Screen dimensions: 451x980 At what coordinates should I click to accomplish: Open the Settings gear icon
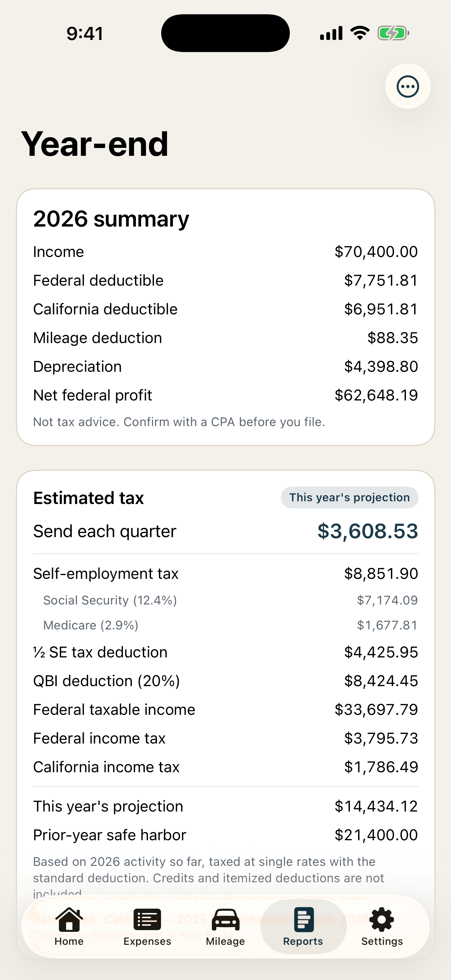pos(382,919)
